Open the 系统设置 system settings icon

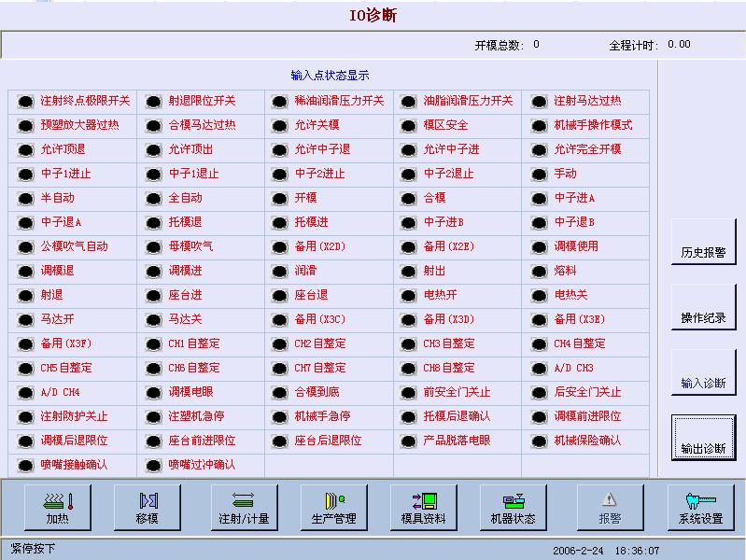pos(701,508)
